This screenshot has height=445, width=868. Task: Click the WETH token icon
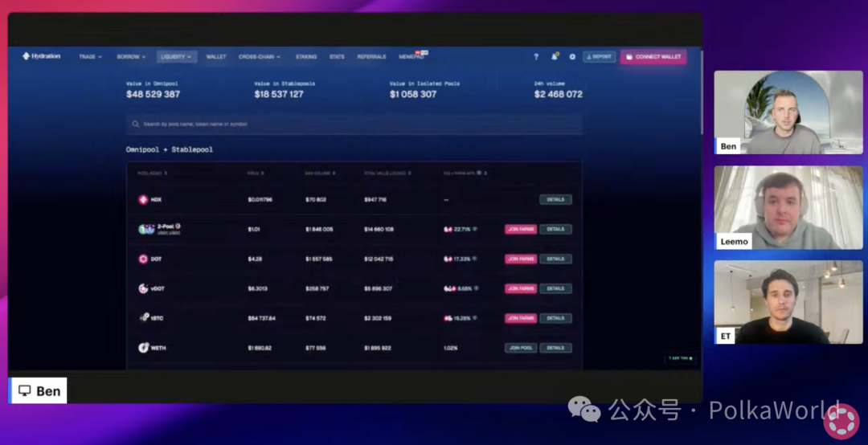click(143, 348)
